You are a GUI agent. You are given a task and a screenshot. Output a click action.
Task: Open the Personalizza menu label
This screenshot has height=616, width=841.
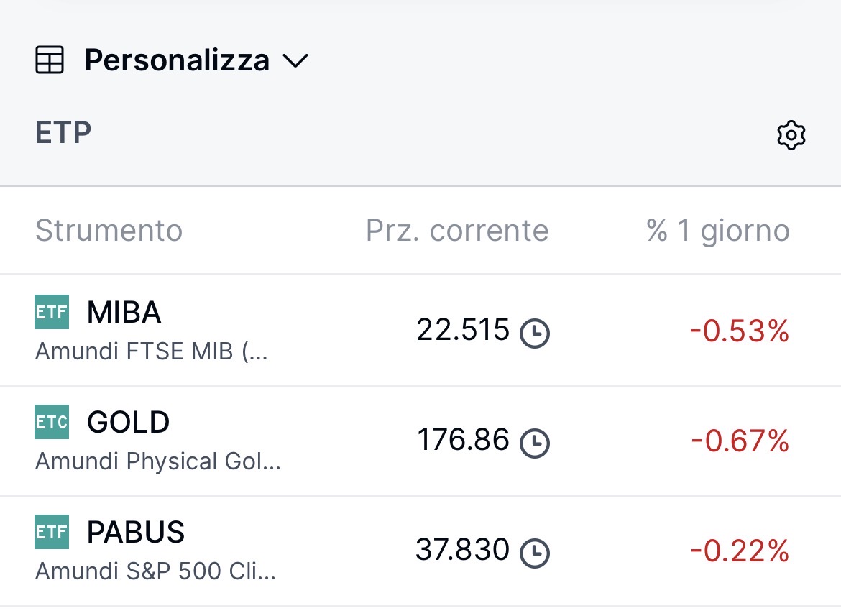tap(177, 60)
